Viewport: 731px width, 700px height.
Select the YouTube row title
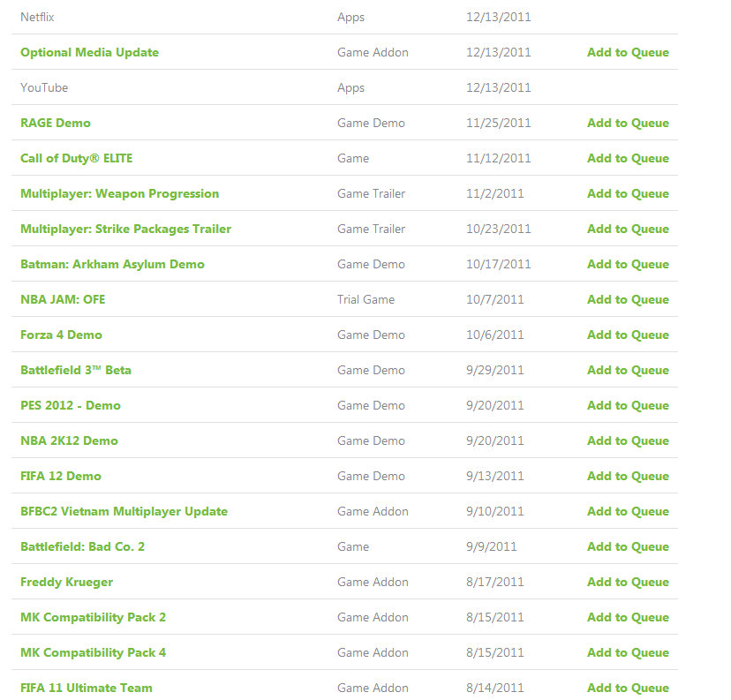coord(44,87)
